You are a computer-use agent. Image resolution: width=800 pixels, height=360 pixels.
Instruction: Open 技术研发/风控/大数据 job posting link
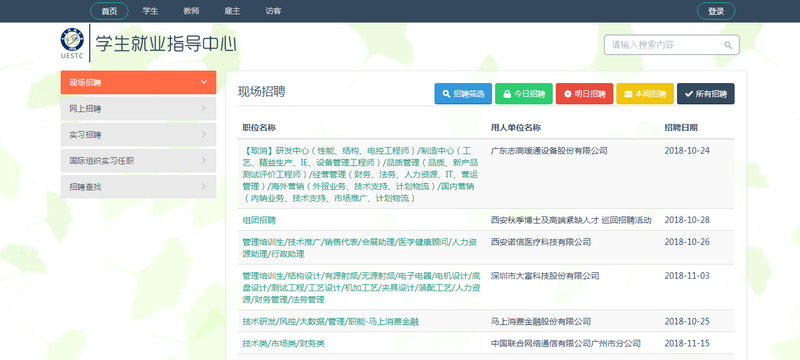pyautogui.click(x=331, y=322)
